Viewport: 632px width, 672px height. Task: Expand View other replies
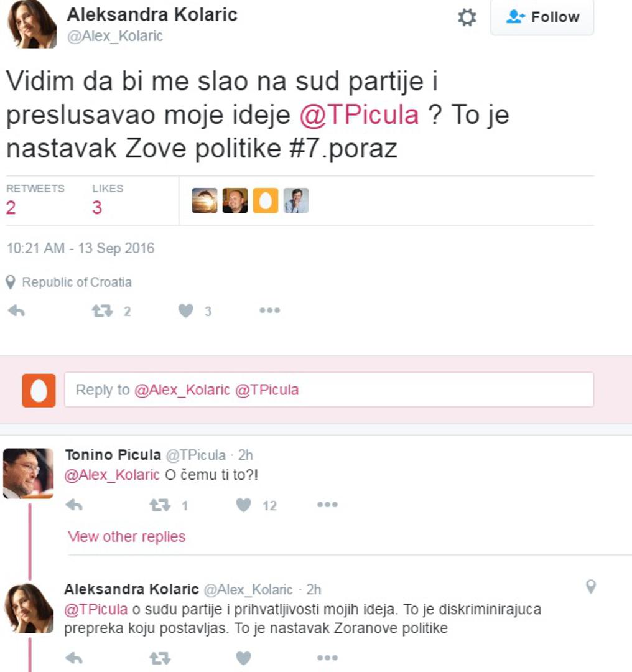(x=126, y=536)
